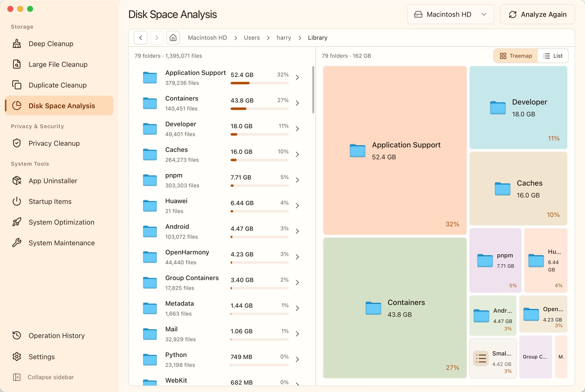Click Containers 27% usage bar
Screen dimensions: 585x392
coord(260,109)
